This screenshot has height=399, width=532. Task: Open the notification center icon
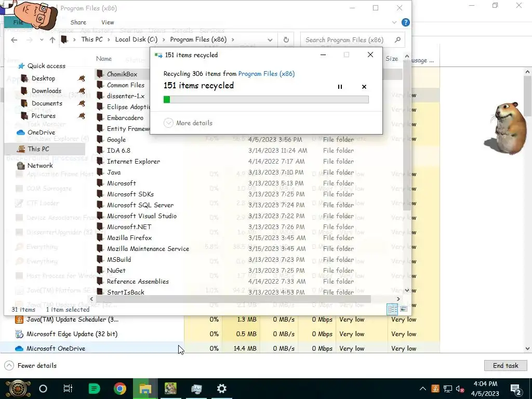coord(516,389)
